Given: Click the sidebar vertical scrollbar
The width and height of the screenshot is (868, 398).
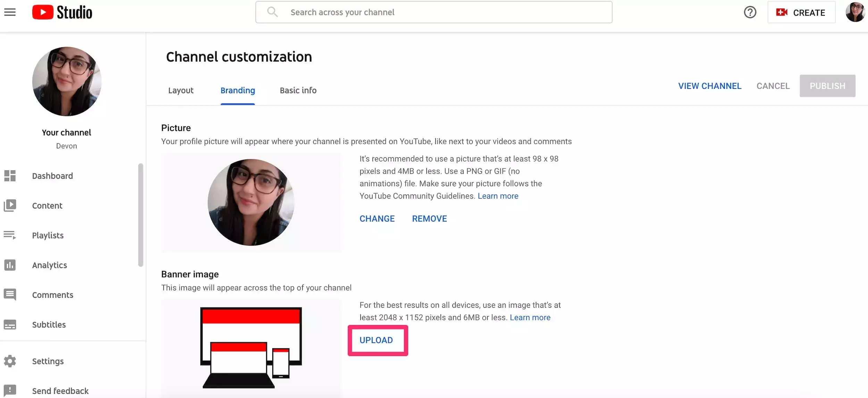Looking at the screenshot, I should pyautogui.click(x=141, y=215).
